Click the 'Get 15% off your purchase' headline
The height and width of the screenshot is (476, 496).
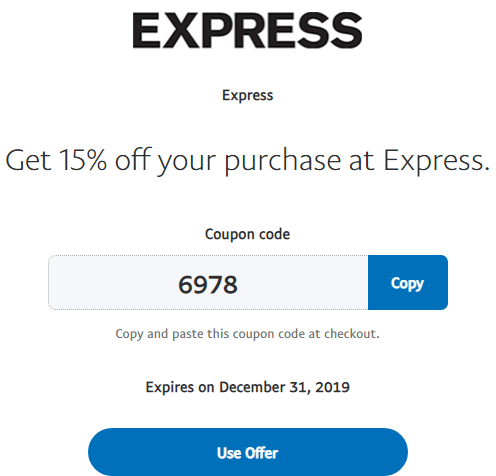point(248,161)
